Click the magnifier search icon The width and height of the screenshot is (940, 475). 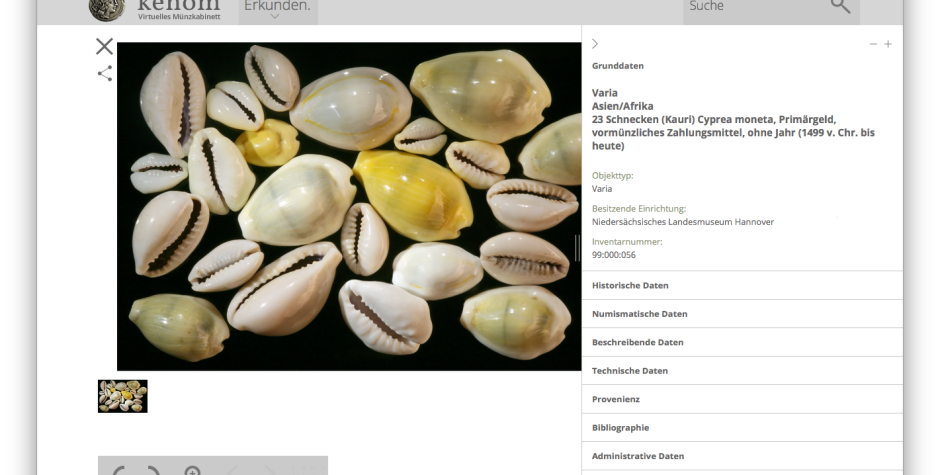click(x=840, y=6)
